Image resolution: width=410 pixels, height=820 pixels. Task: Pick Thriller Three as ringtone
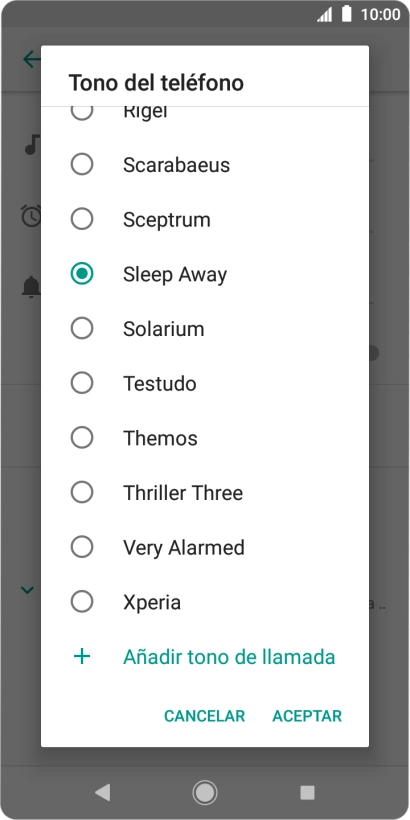(204, 493)
